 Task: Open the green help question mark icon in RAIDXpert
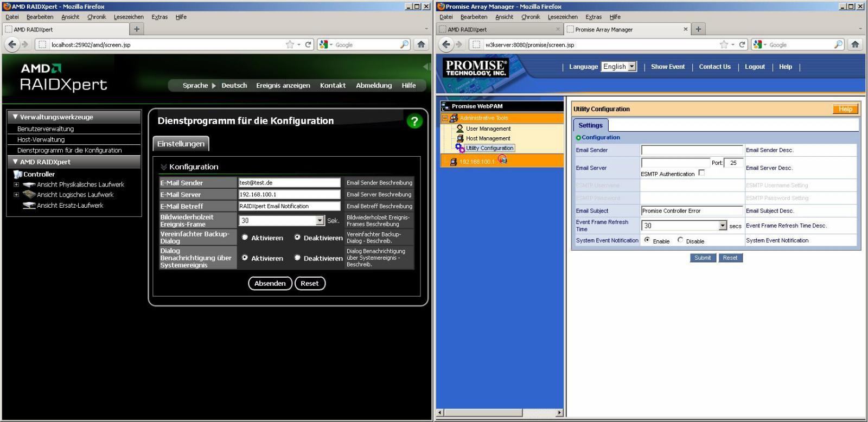click(414, 122)
